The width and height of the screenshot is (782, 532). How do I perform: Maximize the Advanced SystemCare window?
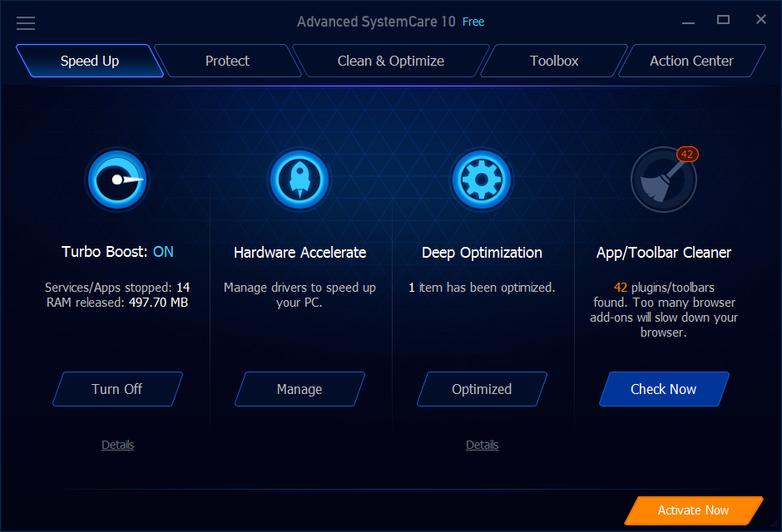click(723, 20)
